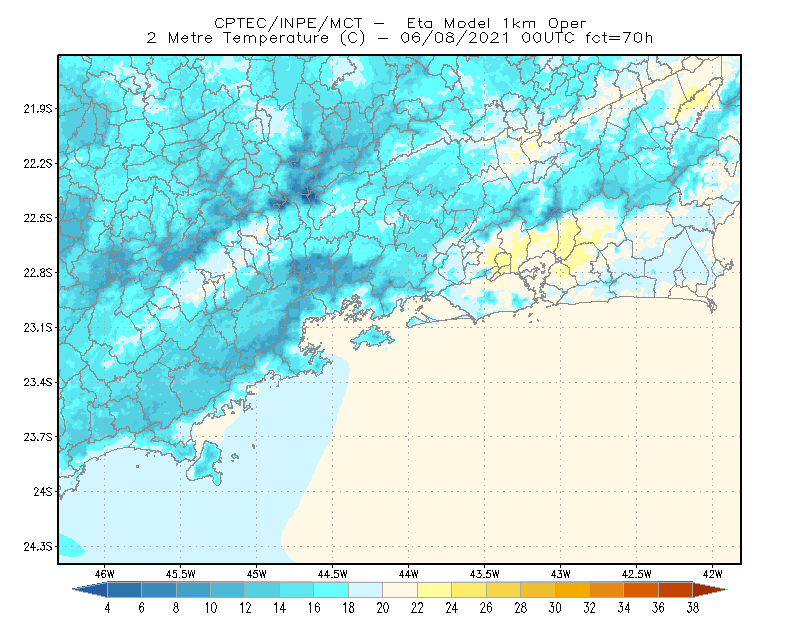The image size is (800, 618).
Task: Click the 42W longitude axis label
Action: tap(712, 574)
